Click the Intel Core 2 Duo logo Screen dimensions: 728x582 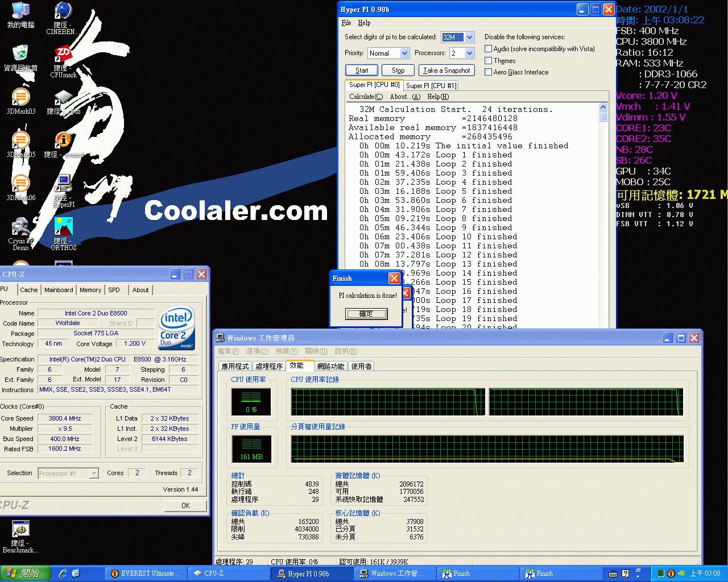(x=177, y=328)
